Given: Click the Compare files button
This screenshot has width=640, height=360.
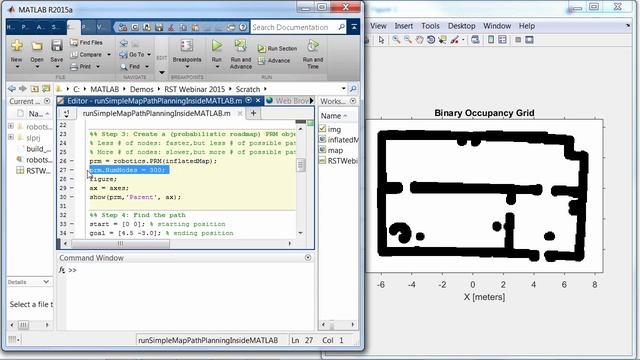Looking at the screenshot, I should [x=86, y=55].
